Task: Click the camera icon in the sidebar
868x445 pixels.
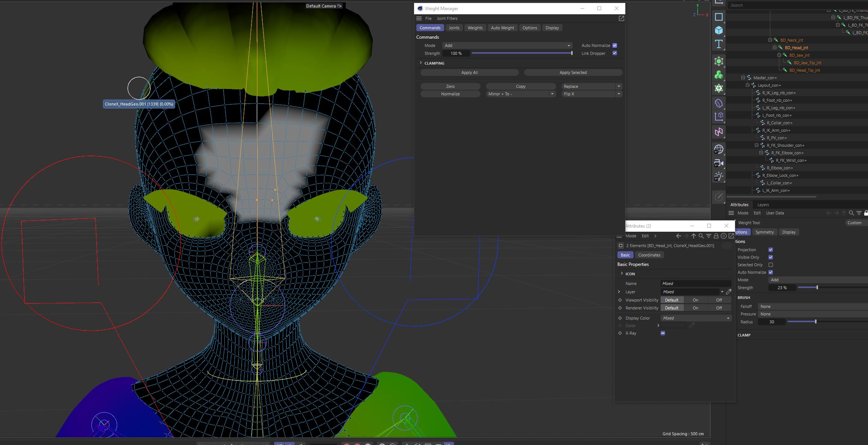Action: (718, 163)
